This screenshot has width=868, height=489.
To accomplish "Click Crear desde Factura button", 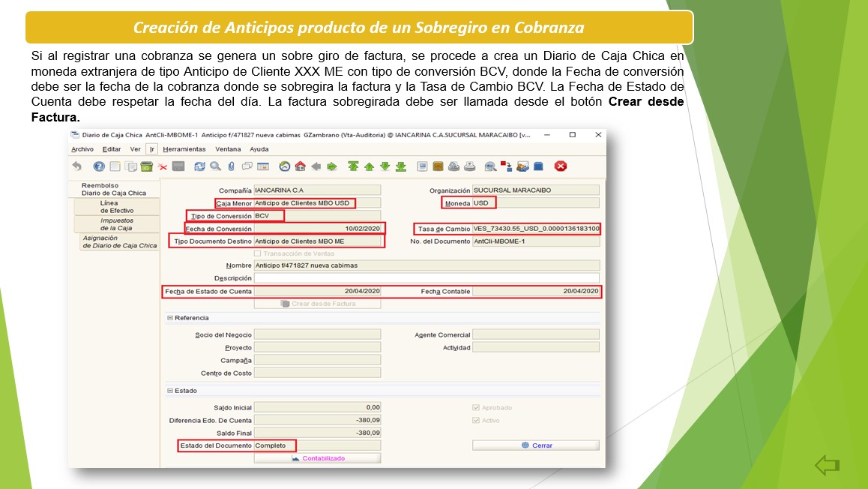I will coord(317,304).
